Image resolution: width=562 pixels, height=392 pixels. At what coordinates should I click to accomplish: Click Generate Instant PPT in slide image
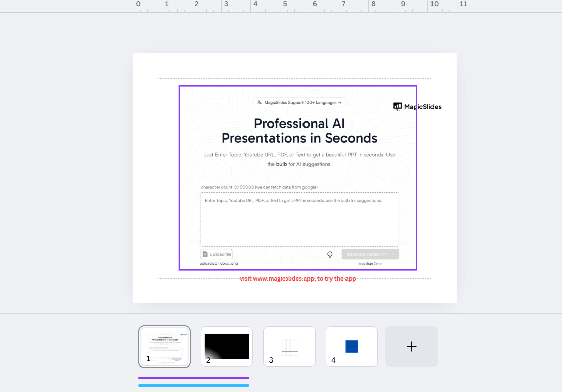click(x=370, y=254)
